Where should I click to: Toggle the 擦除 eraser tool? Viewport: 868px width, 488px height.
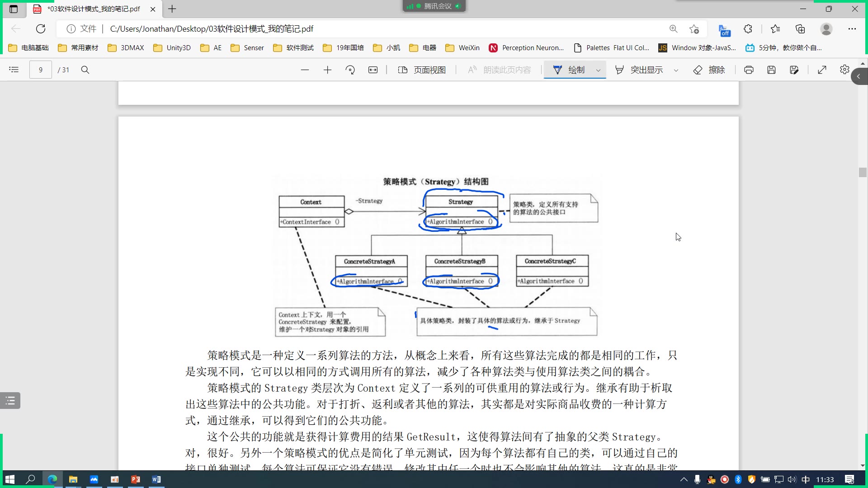(709, 70)
